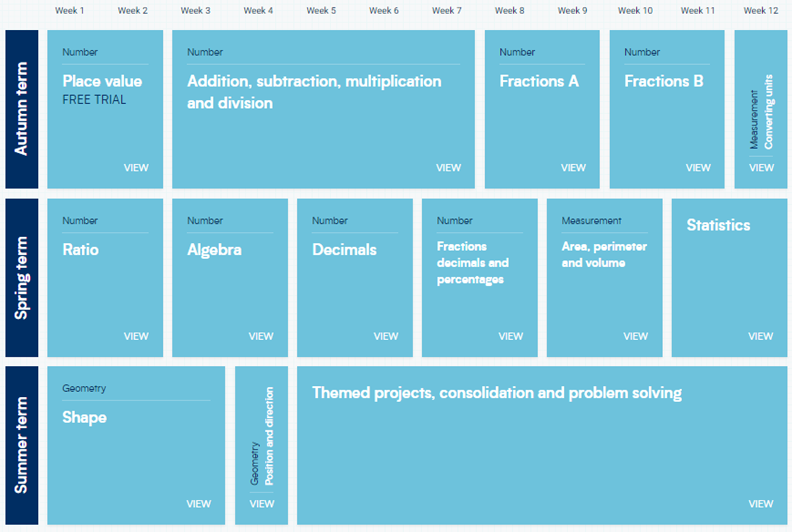
Task: Open VIEW on Ratio card
Action: (x=136, y=336)
